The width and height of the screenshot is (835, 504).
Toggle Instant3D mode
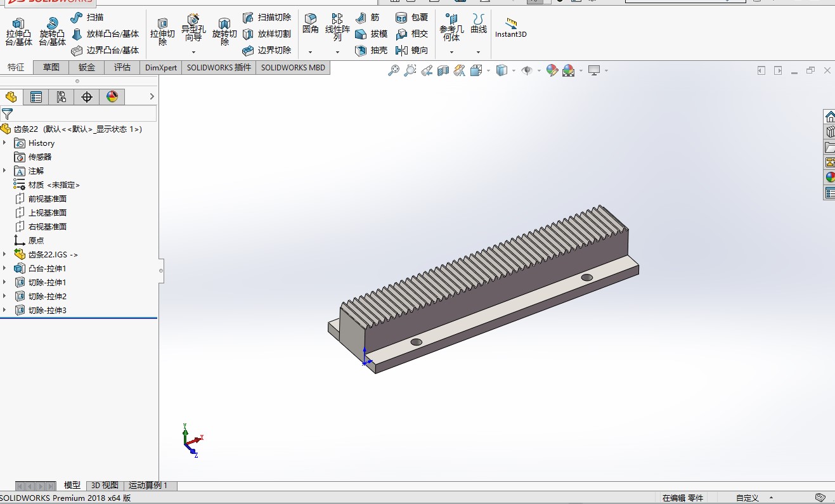coord(510,28)
